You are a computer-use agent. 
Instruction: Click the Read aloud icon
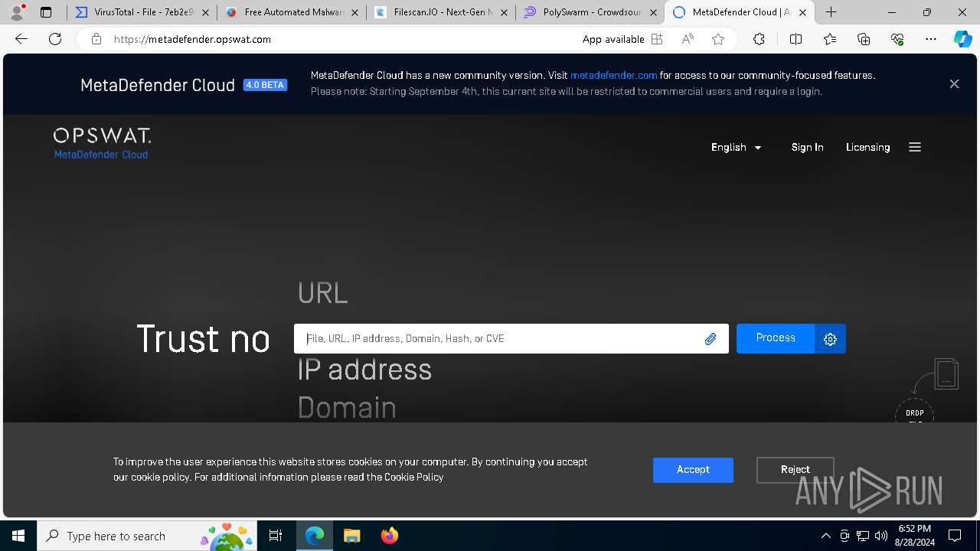point(688,39)
